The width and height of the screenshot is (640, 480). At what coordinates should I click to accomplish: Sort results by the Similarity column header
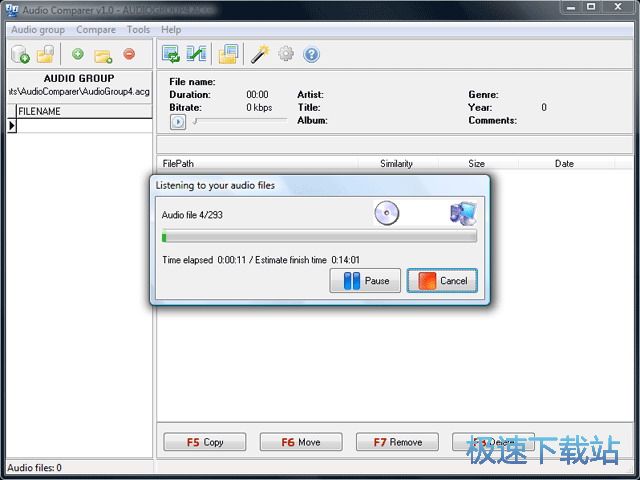[396, 163]
